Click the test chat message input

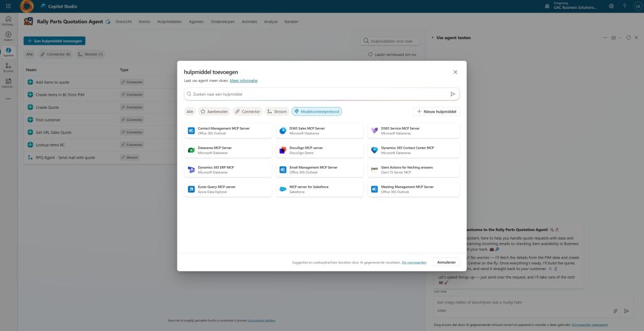point(533,306)
